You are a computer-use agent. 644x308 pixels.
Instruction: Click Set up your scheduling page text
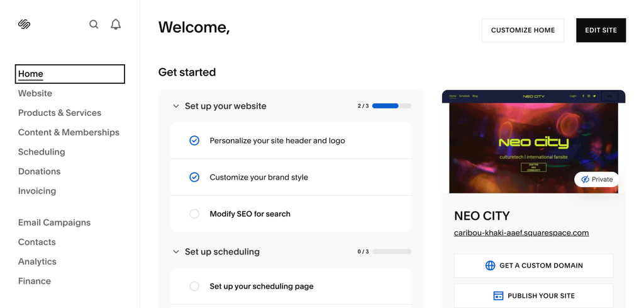(x=262, y=286)
